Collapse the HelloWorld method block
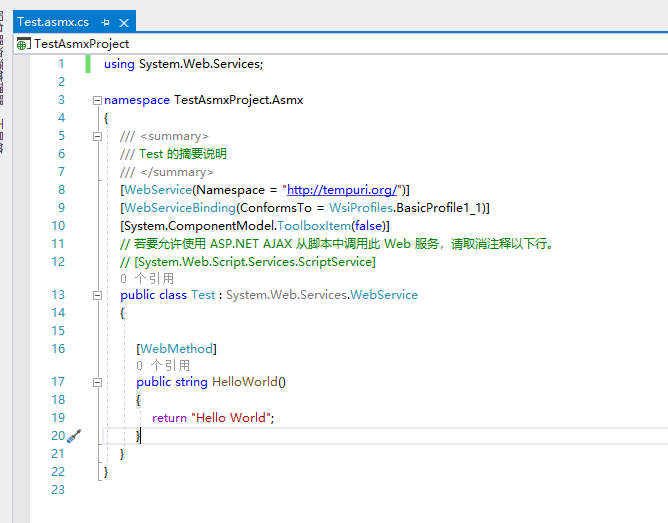Viewport: 668px width, 523px height. pyautogui.click(x=98, y=382)
